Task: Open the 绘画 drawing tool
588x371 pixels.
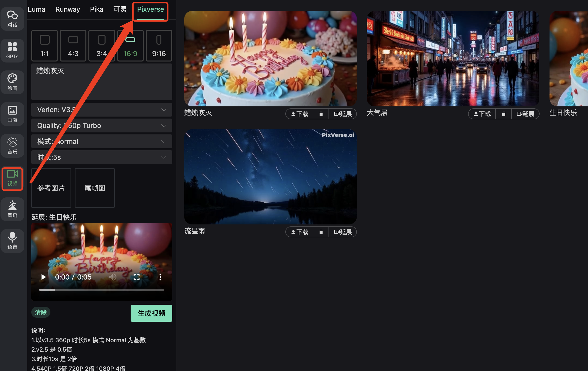Action: coord(12,82)
